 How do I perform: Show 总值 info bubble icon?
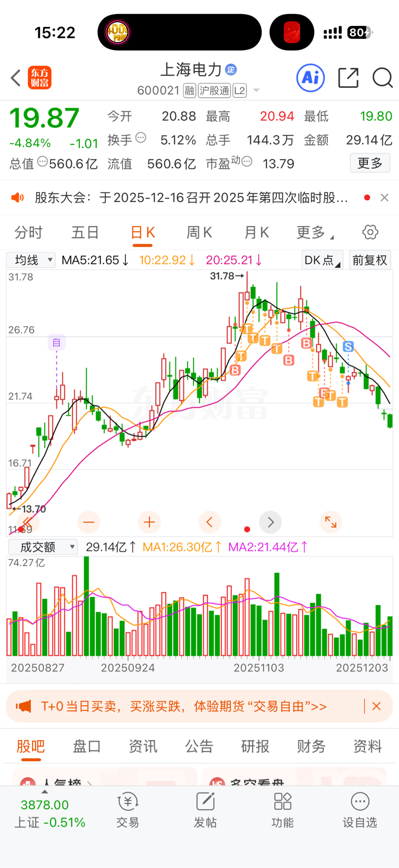[x=42, y=162]
